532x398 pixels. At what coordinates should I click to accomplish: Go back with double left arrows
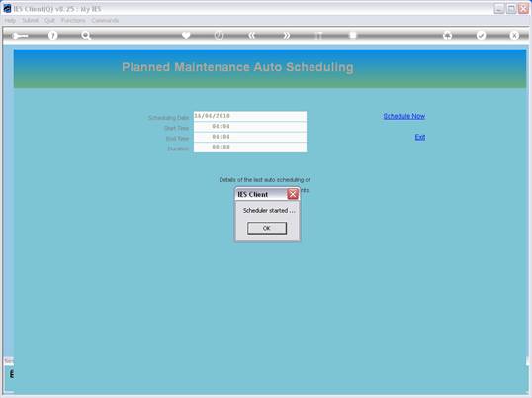[x=252, y=35]
